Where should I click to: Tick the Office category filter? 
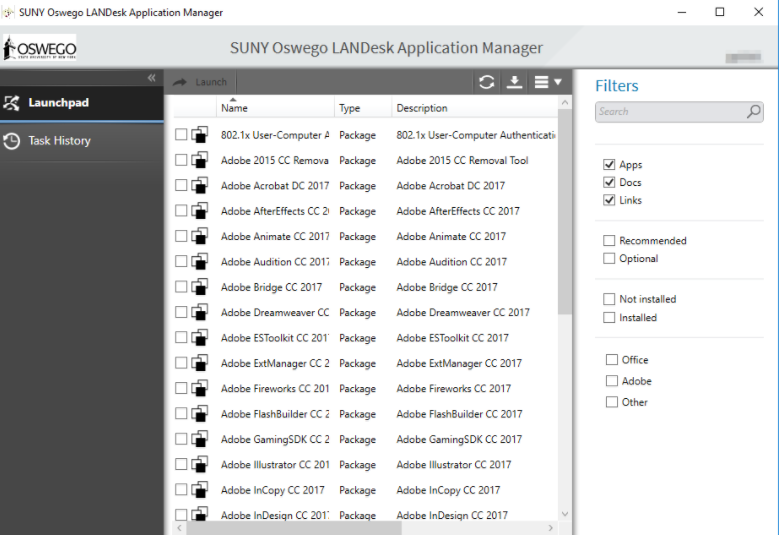click(611, 360)
